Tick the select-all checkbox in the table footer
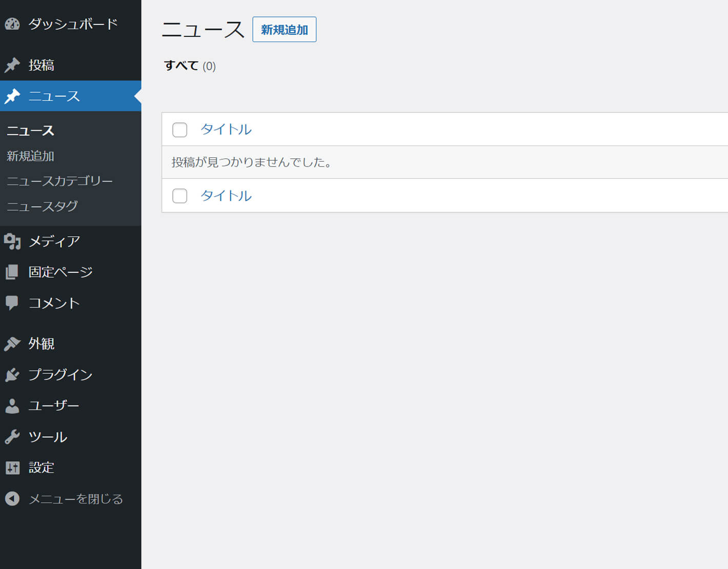728x569 pixels. tap(179, 196)
